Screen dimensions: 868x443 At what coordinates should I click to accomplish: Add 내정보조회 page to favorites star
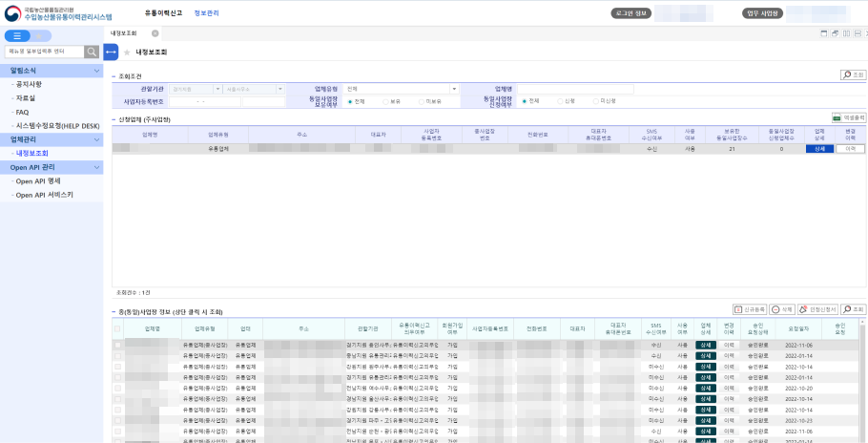click(x=127, y=53)
